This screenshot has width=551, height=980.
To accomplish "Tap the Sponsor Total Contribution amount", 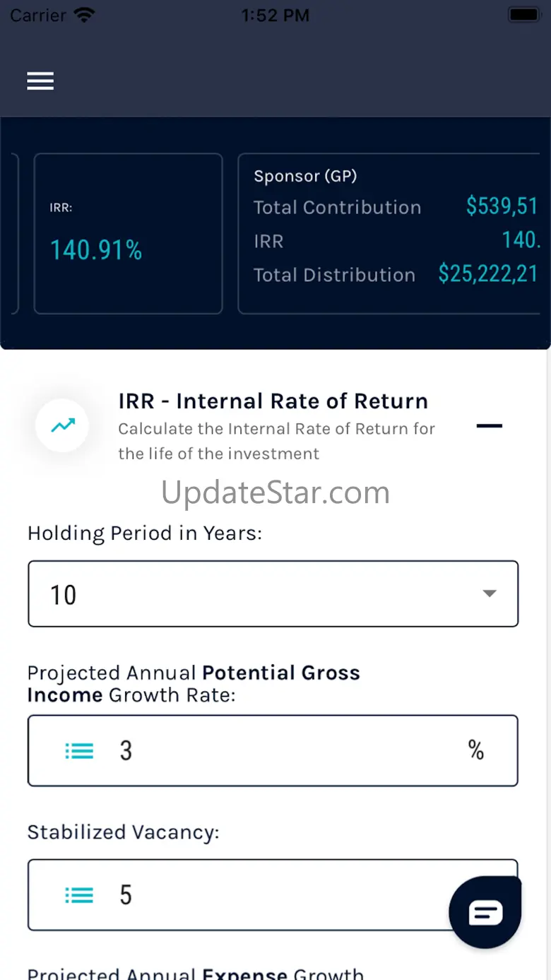I will 502,206.
